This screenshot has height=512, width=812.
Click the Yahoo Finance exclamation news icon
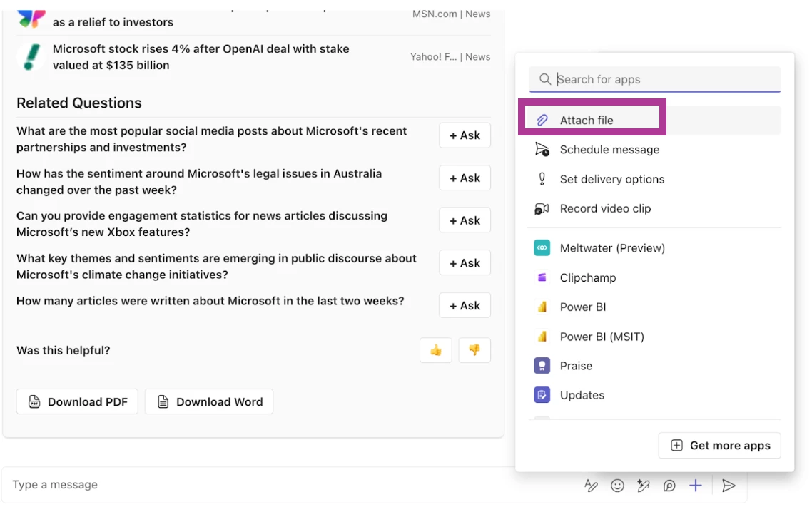(x=31, y=57)
